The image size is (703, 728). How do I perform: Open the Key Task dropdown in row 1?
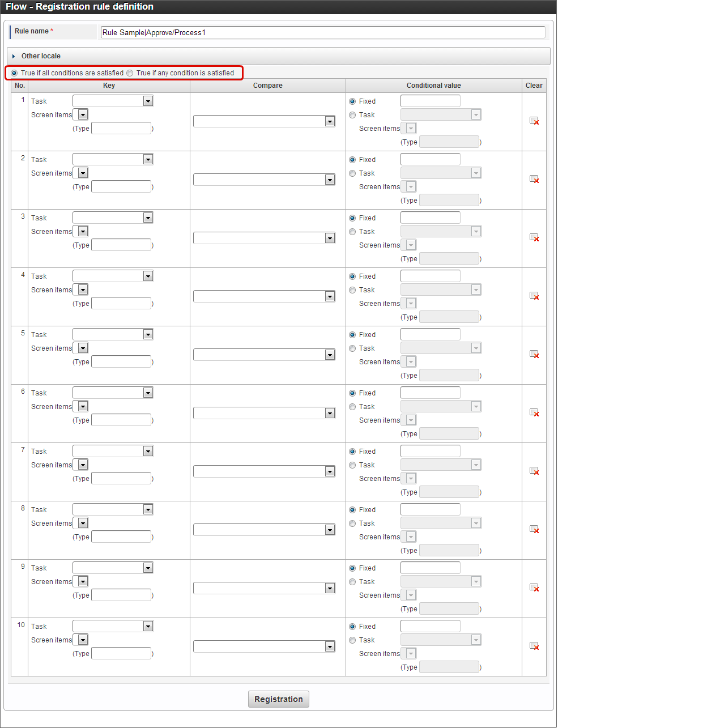coord(113,101)
